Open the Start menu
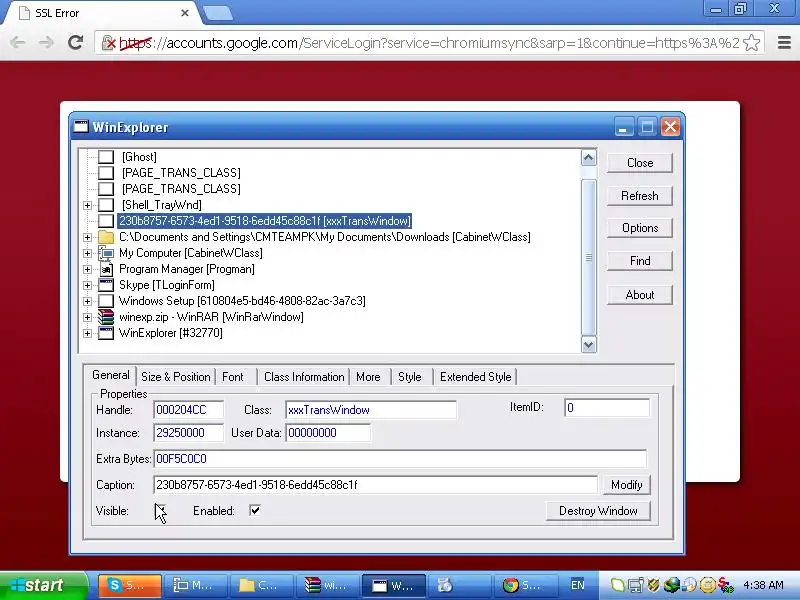800x600 pixels. 43,585
